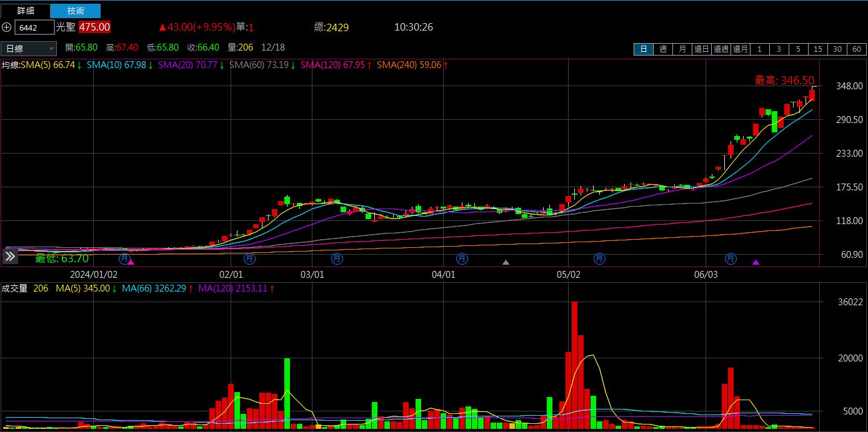
Task: Switch chart to weekly 週 period
Action: coord(663,49)
